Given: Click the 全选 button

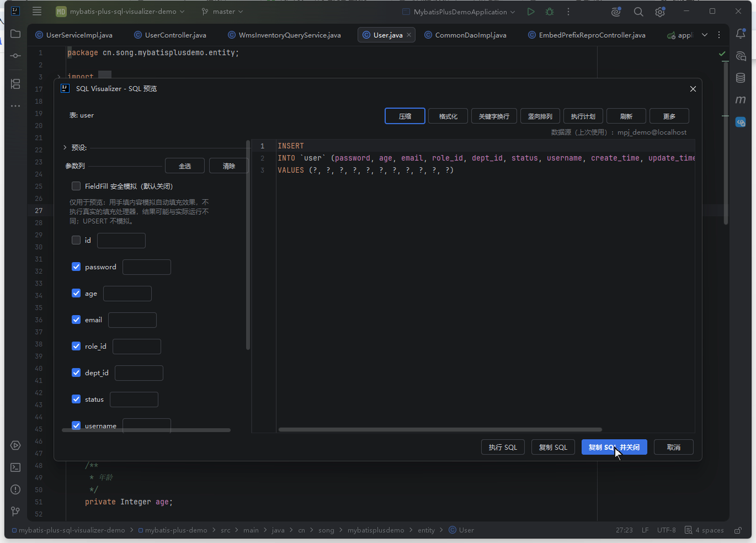Looking at the screenshot, I should (x=185, y=166).
